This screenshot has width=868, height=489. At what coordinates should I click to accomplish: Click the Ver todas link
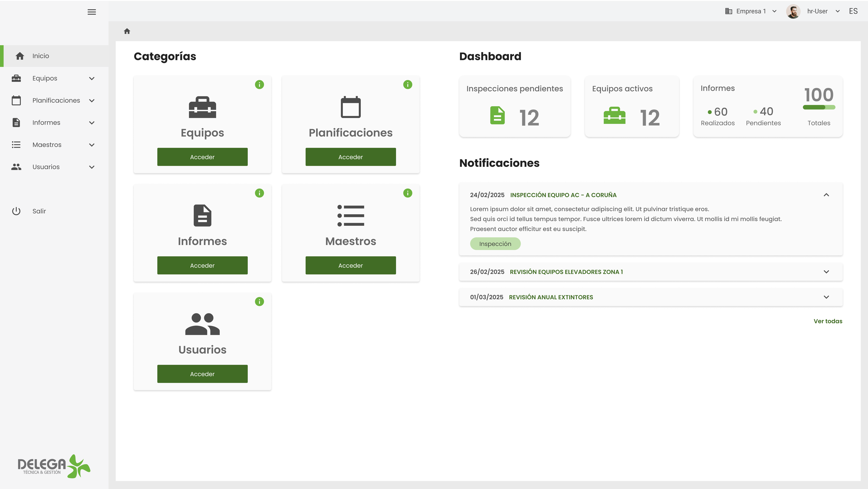[828, 321]
